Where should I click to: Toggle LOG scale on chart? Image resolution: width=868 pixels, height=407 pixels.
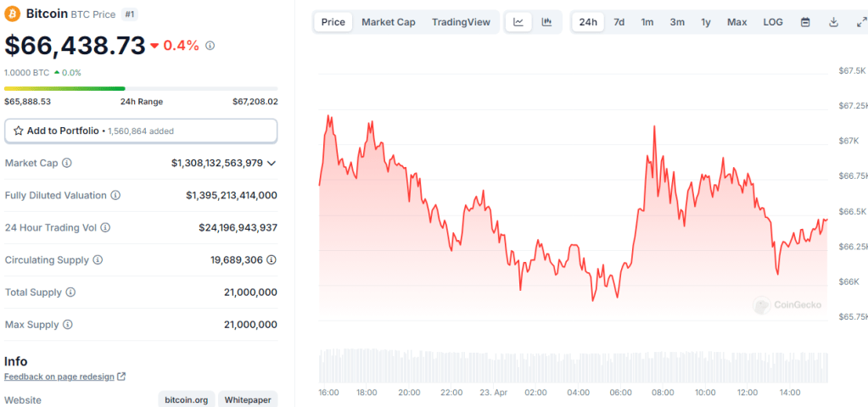click(x=773, y=22)
